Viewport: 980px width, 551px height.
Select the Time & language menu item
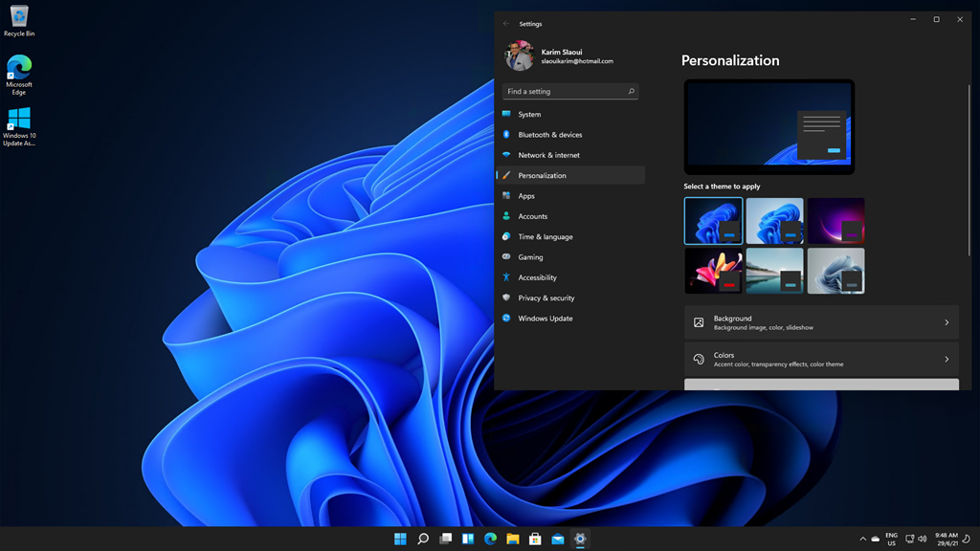[x=545, y=237]
